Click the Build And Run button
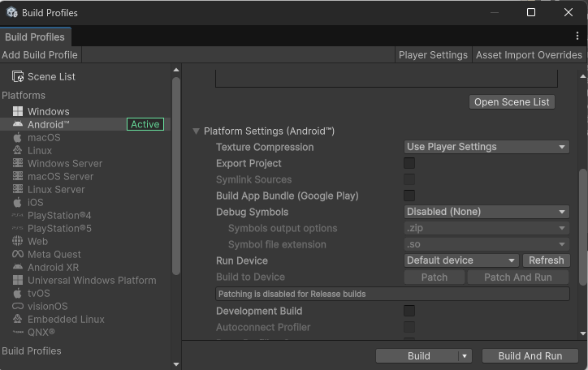This screenshot has width=588, height=370. click(530, 356)
